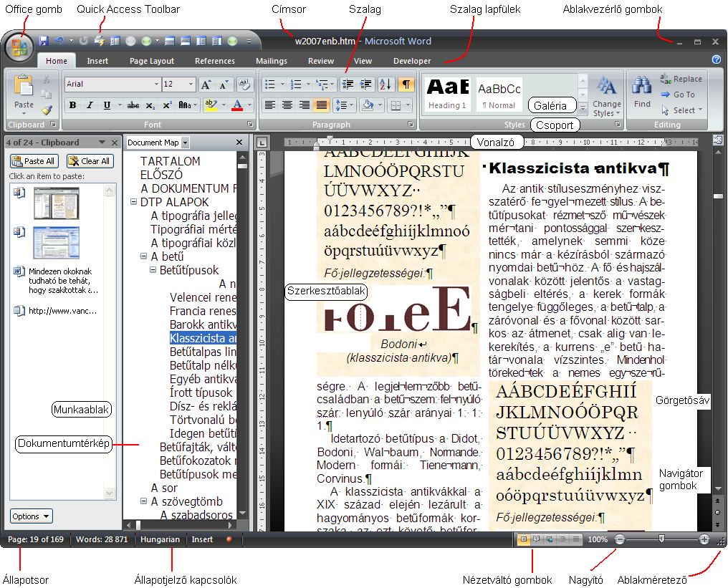Screen dimensions: 728x588
Task: Apply Bold formatting
Action: coord(72,105)
